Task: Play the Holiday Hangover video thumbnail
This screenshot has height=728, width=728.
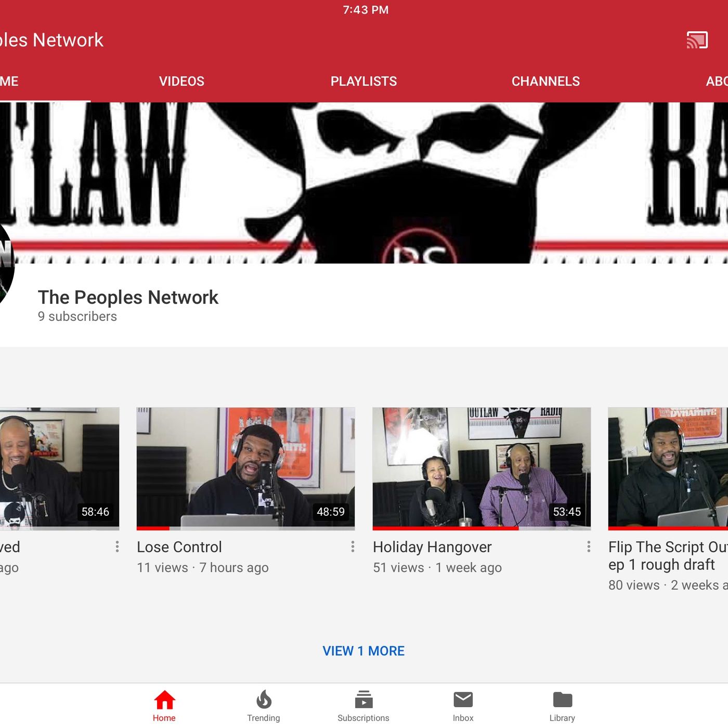Action: tap(482, 469)
